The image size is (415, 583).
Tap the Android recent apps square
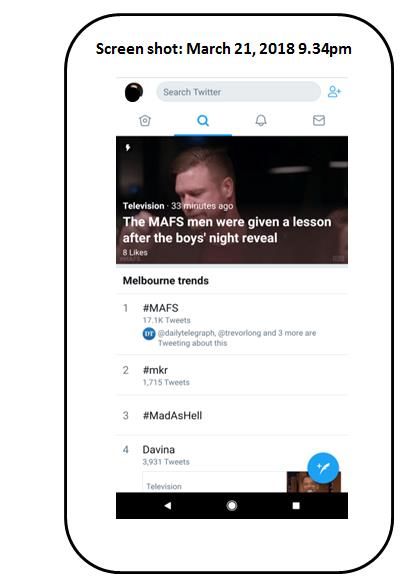(296, 506)
